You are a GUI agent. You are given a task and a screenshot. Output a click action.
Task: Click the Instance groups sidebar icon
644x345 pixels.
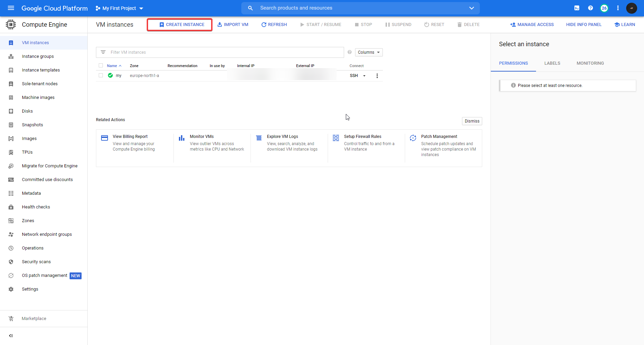pos(11,56)
